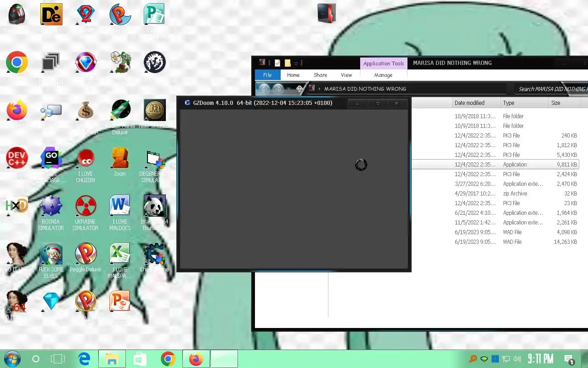588x368 pixels.
Task: Open the GoLand GO desktop icon
Action: (51, 158)
